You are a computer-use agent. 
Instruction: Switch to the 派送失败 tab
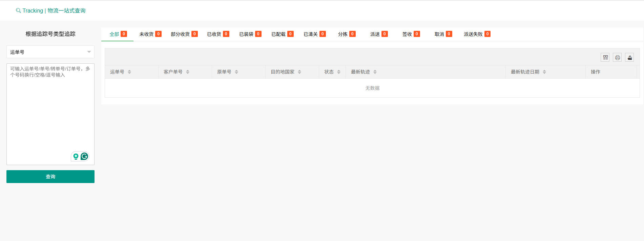[476, 34]
